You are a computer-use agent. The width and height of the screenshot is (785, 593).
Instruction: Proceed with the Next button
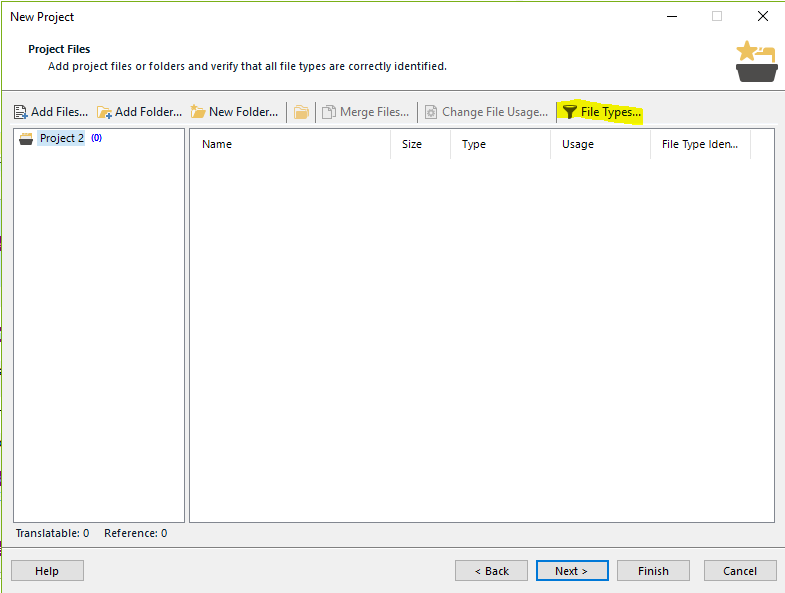[572, 571]
